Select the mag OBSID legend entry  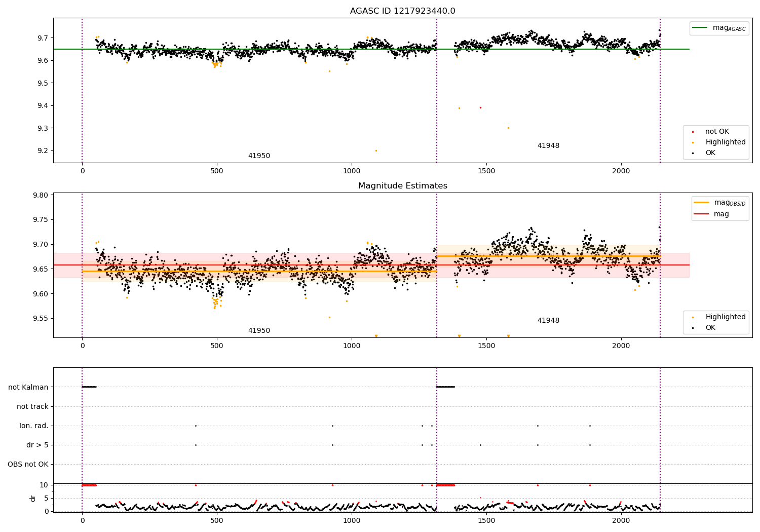click(719, 203)
